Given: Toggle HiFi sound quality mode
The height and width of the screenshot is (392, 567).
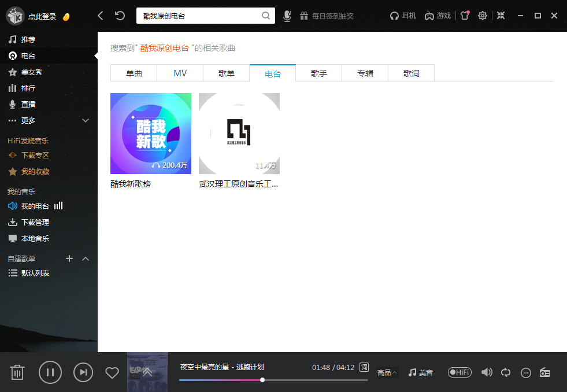Looking at the screenshot, I should coord(459,372).
